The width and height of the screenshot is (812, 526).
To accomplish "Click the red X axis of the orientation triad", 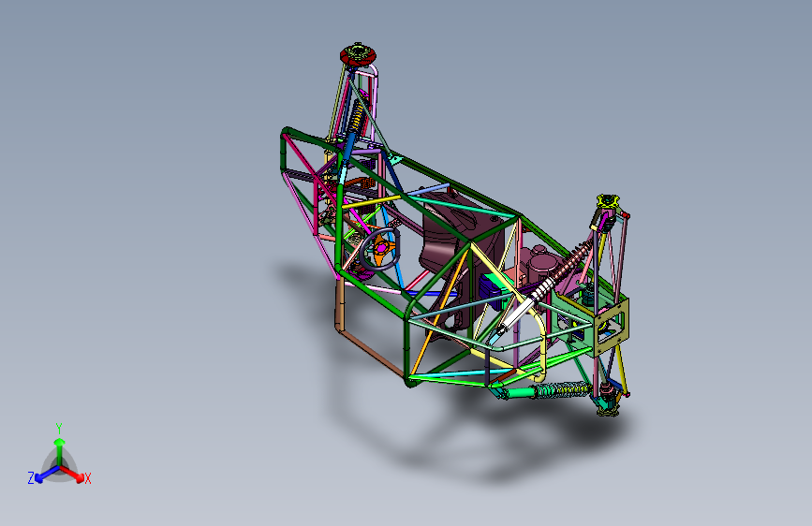I will tap(72, 475).
